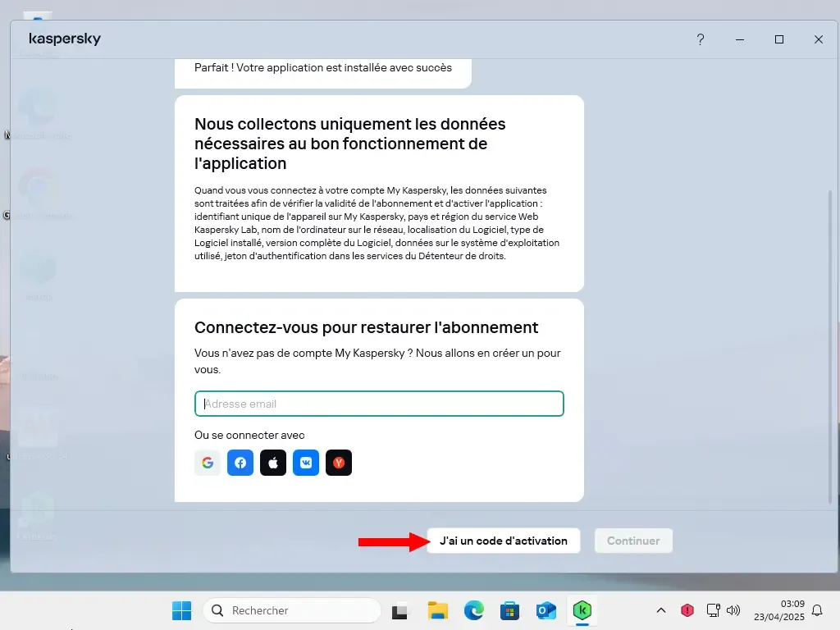
Task: Open Outlook from the taskbar
Action: (546, 610)
